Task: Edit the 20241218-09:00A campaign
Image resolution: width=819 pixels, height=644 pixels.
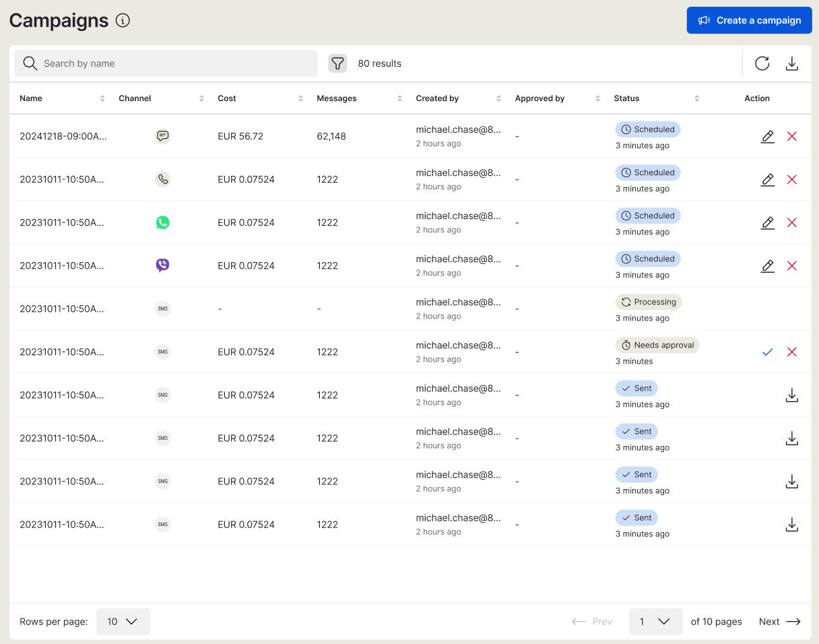Action: pyautogui.click(x=767, y=137)
